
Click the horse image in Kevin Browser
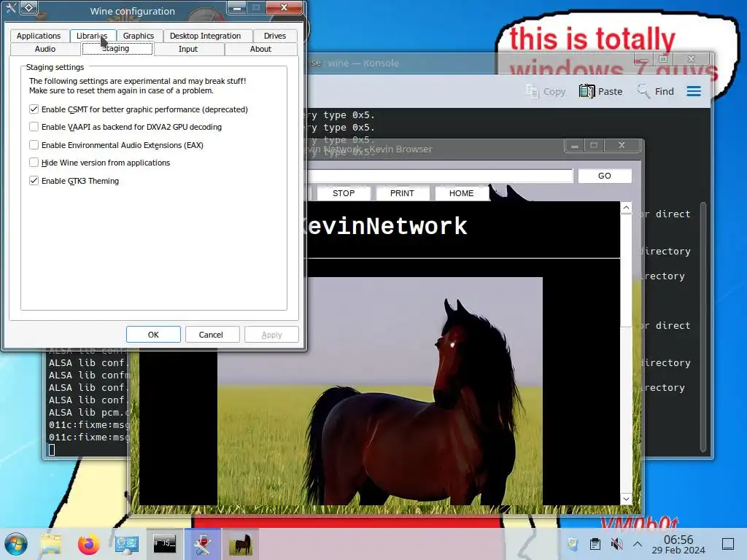[380, 391]
